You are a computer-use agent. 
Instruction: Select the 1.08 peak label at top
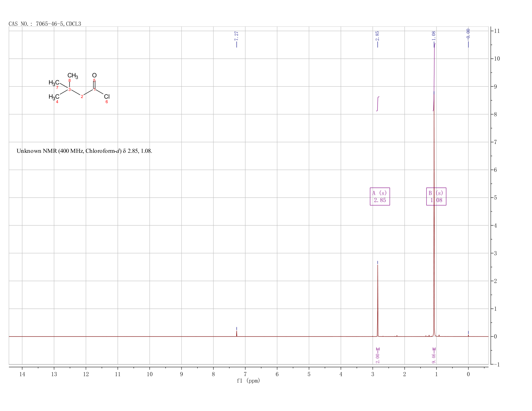coord(434,35)
